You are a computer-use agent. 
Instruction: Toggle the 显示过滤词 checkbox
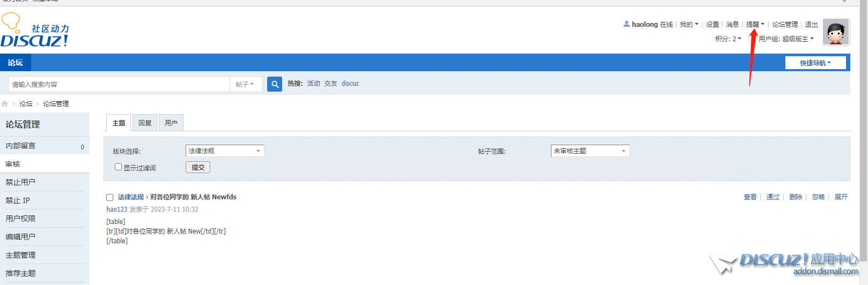point(118,167)
